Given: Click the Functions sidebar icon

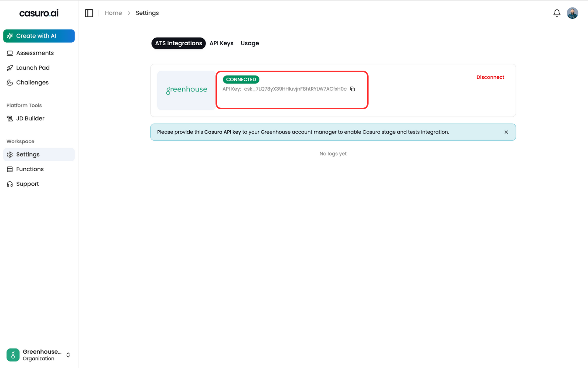Looking at the screenshot, I should [x=10, y=169].
